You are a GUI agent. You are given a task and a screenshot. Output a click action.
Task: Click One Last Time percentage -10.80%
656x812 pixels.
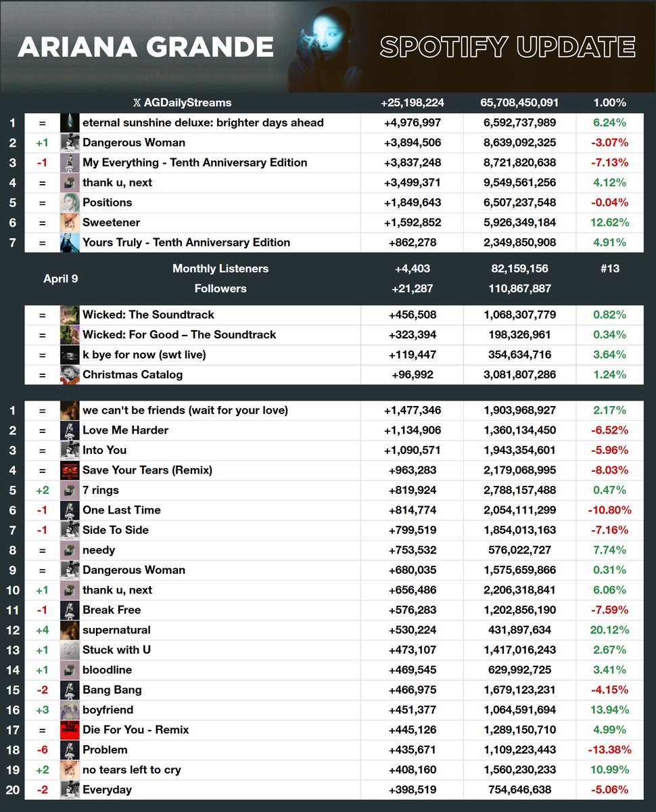pos(610,510)
